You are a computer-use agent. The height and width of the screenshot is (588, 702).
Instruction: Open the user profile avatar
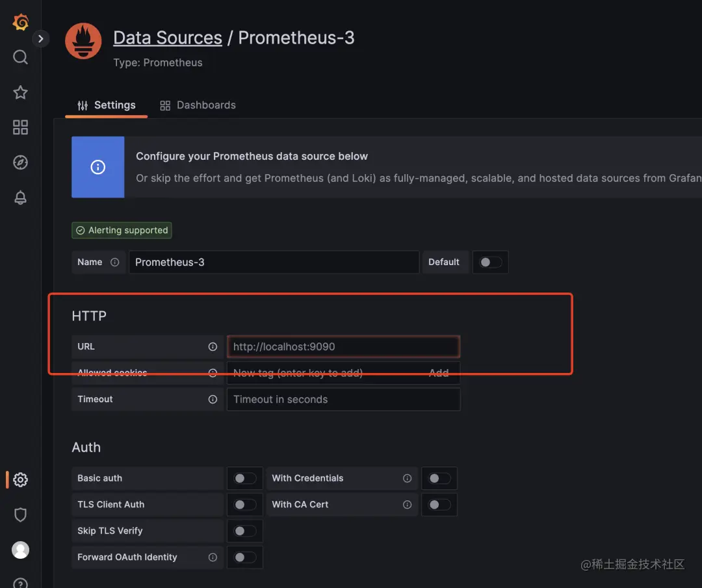coord(20,550)
